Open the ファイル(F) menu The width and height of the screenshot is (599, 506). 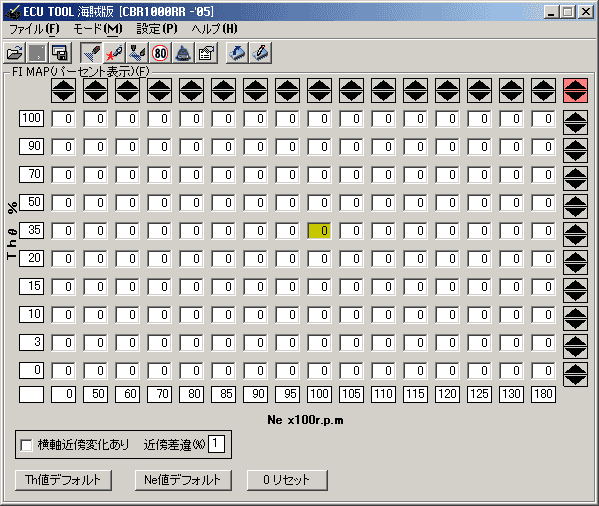click(34, 29)
